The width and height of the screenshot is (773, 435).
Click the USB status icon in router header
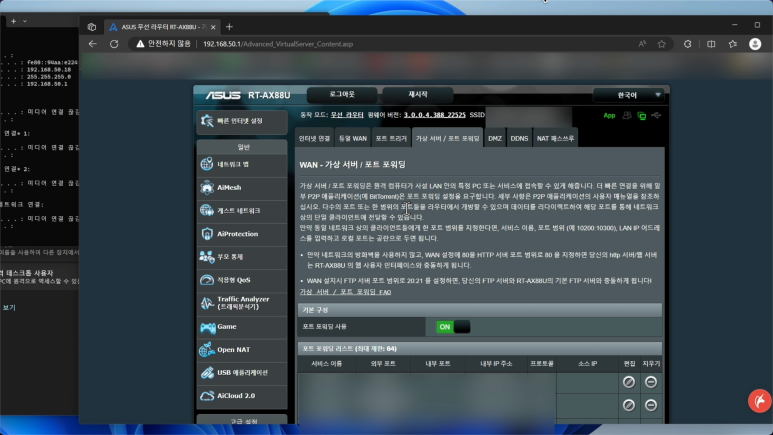[656, 115]
